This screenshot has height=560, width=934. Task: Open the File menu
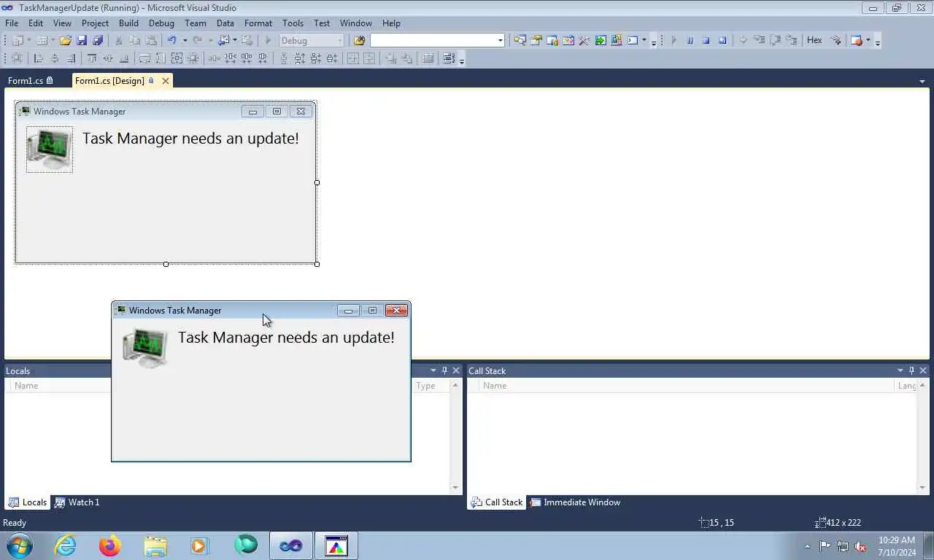[x=12, y=23]
